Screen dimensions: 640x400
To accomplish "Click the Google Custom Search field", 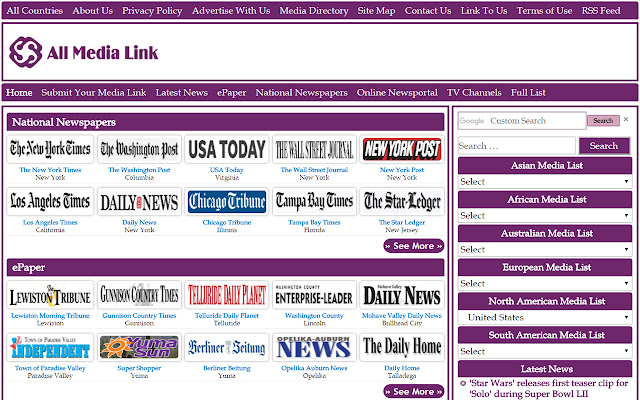I will tap(522, 121).
